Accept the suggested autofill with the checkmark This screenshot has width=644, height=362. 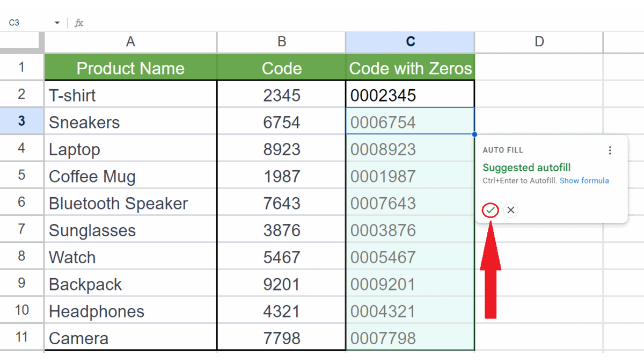pos(490,210)
